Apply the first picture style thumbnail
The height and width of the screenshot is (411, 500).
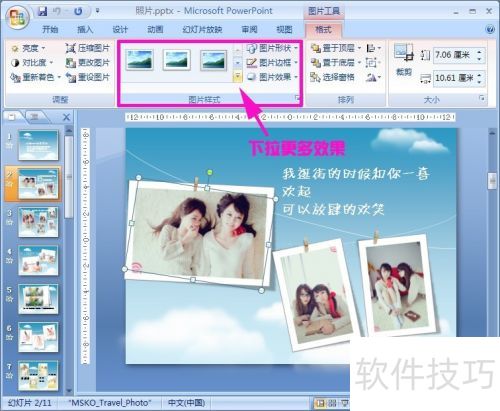tap(140, 60)
